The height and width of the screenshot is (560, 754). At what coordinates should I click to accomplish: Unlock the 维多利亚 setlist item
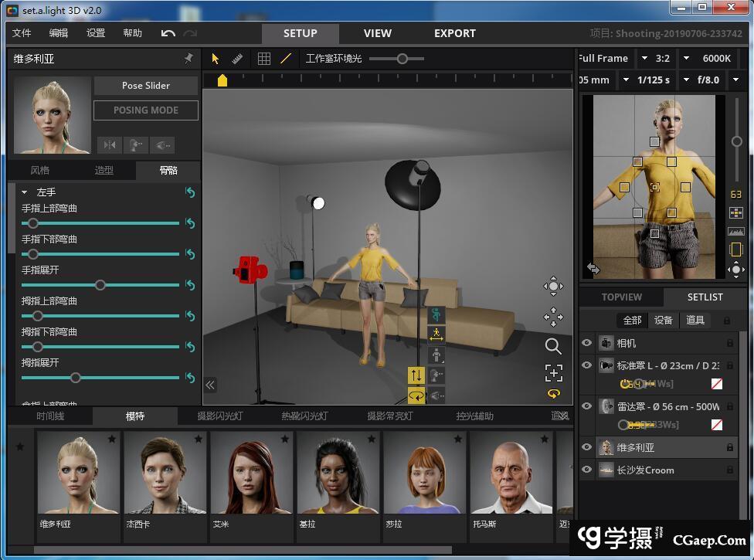729,447
